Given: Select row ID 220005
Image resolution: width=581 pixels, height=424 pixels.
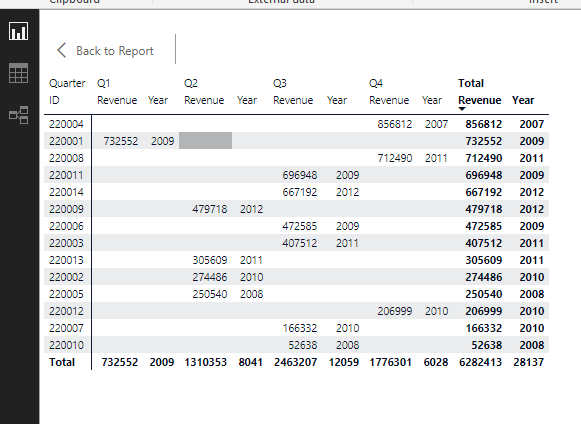Looking at the screenshot, I should click(x=66, y=294).
